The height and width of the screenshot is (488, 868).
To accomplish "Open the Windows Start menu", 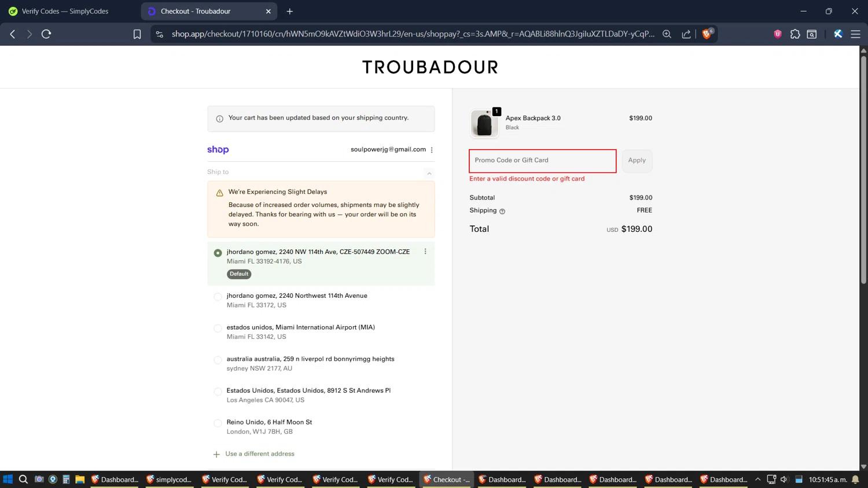I will point(8,479).
